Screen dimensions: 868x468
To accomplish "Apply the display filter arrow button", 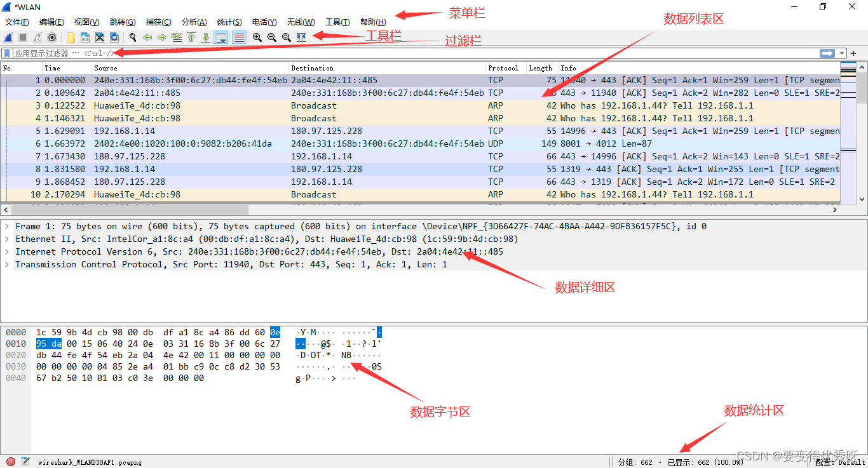I will click(827, 53).
